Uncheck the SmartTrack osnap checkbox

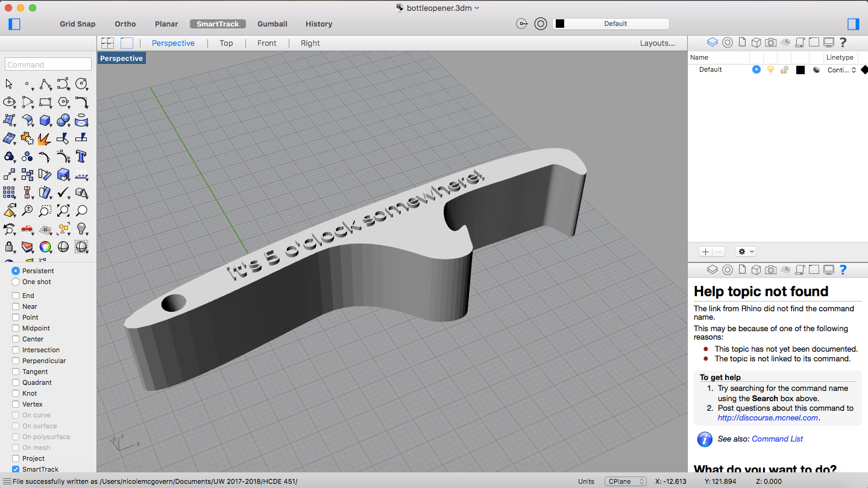tap(16, 469)
